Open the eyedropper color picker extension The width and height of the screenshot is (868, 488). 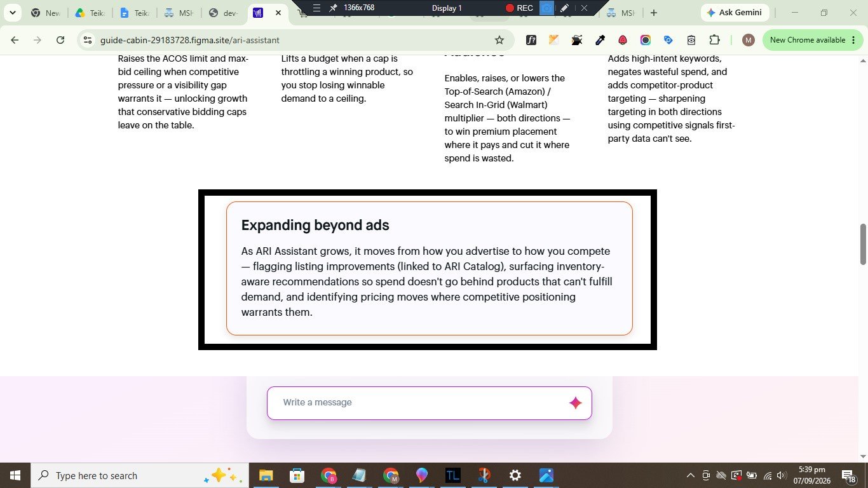[x=600, y=40]
